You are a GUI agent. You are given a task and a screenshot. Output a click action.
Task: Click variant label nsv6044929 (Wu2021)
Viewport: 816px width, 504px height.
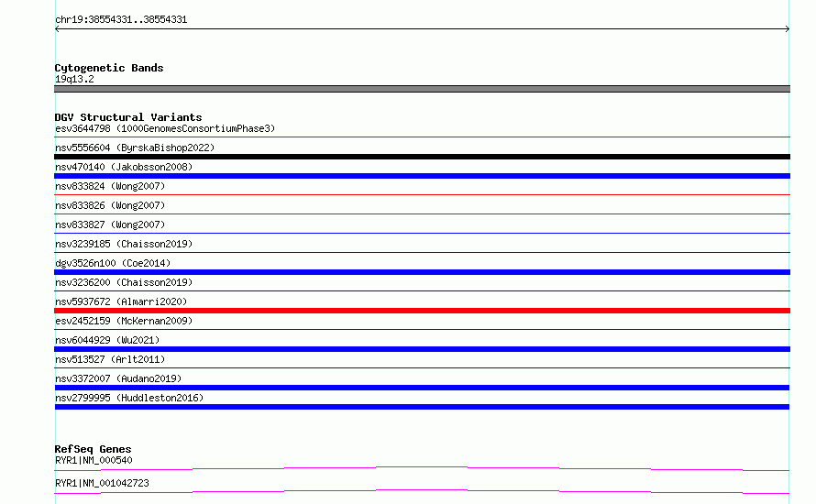coord(107,340)
